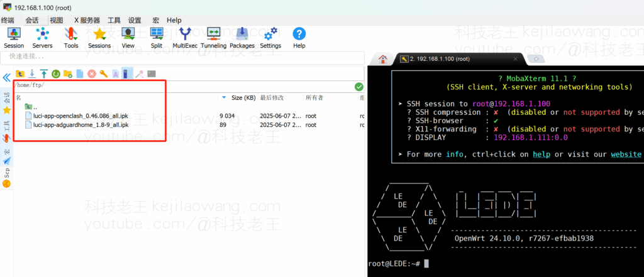The height and width of the screenshot is (277, 644).
Task: Click the View toolbar icon
Action: pos(128,38)
